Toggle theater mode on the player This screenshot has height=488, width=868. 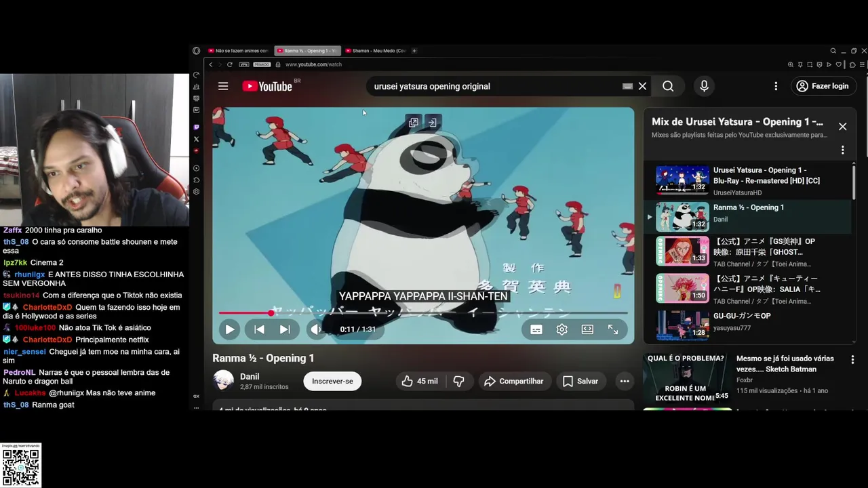587,329
